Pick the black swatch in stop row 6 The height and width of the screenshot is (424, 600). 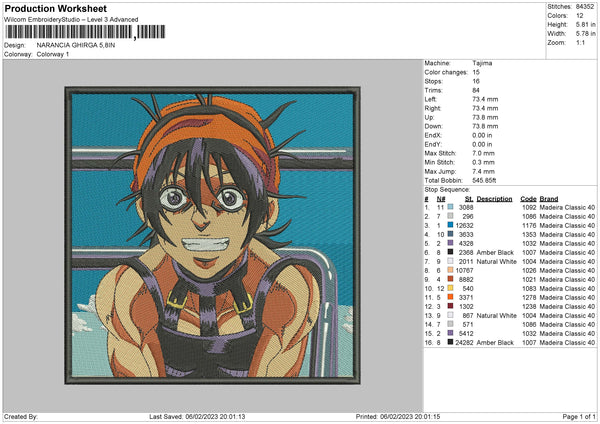click(450, 252)
